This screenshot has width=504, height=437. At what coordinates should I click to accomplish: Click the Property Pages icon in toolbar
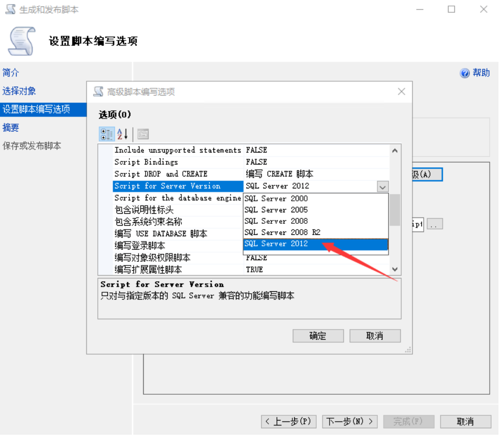pyautogui.click(x=143, y=134)
